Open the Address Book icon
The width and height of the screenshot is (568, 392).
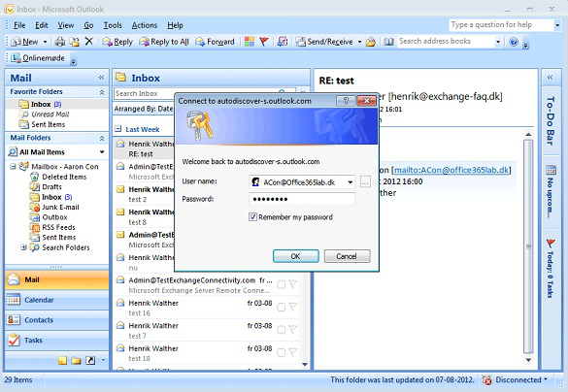[x=388, y=42]
